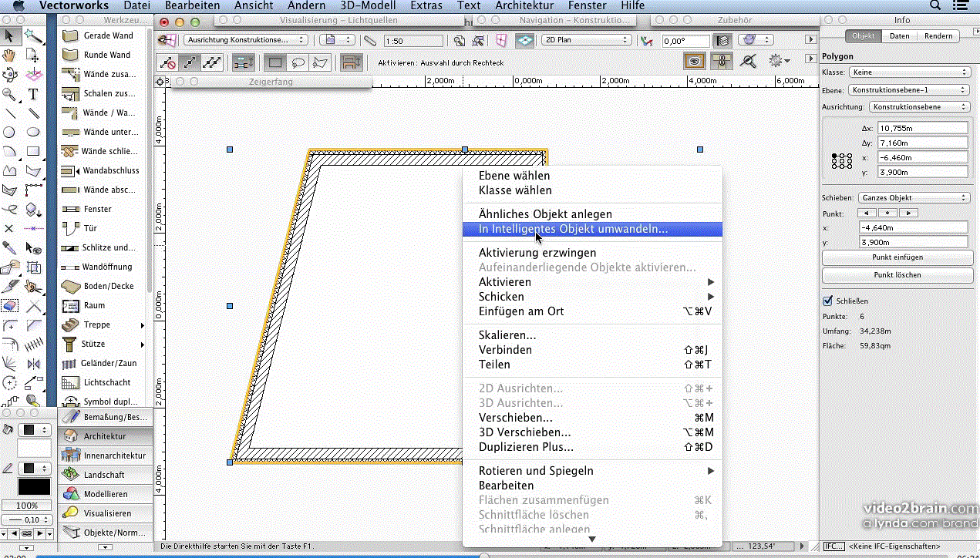
Task: Switch to the Rendern tab
Action: pyautogui.click(x=938, y=35)
